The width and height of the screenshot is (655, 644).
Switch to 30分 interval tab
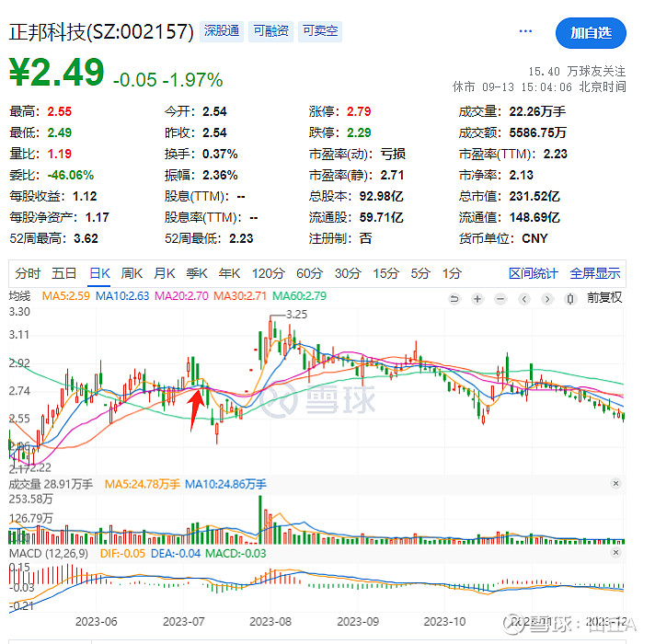click(x=348, y=273)
